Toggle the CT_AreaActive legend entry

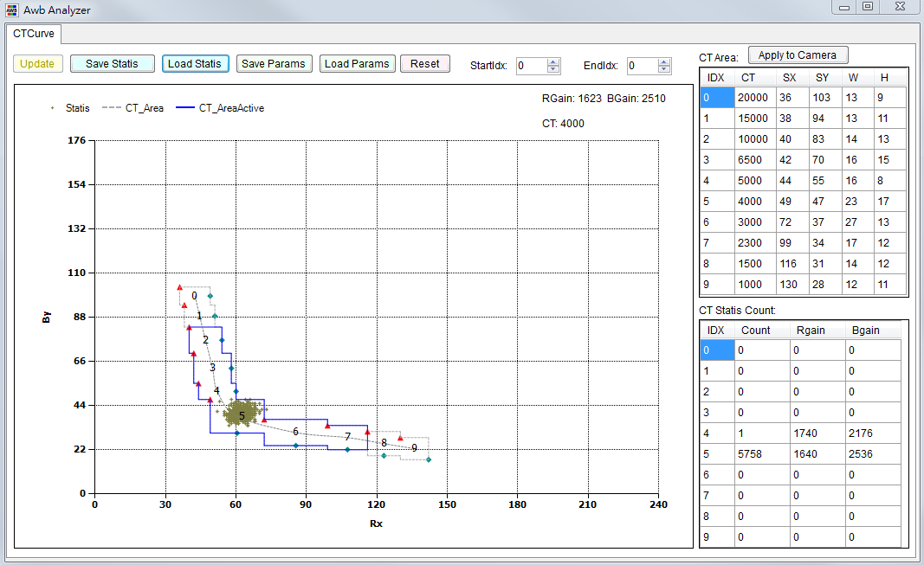230,107
